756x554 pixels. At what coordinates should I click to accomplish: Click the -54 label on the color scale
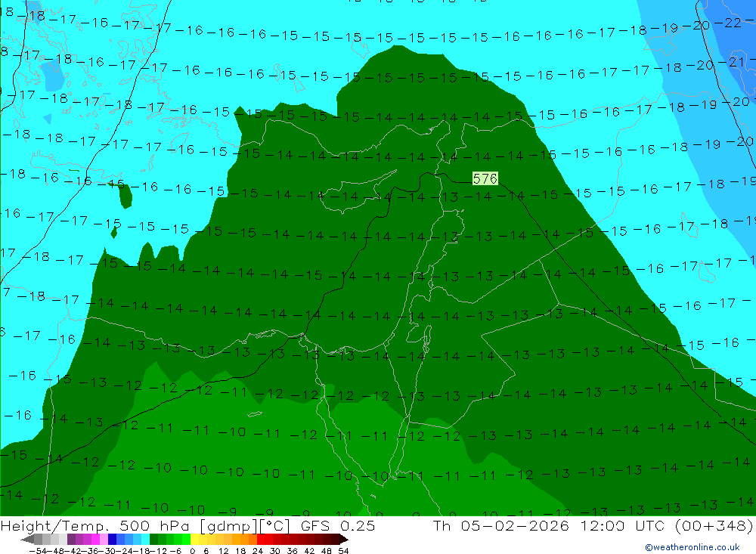tap(38, 551)
